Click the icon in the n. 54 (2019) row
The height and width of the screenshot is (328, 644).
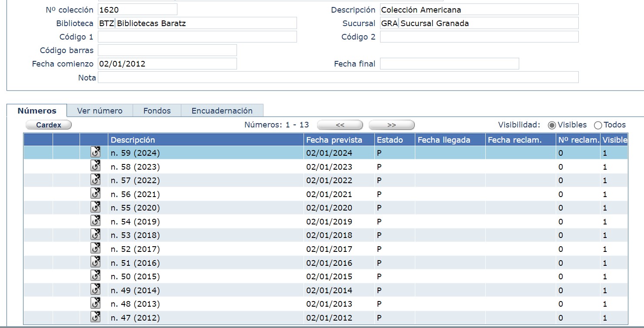pyautogui.click(x=95, y=221)
